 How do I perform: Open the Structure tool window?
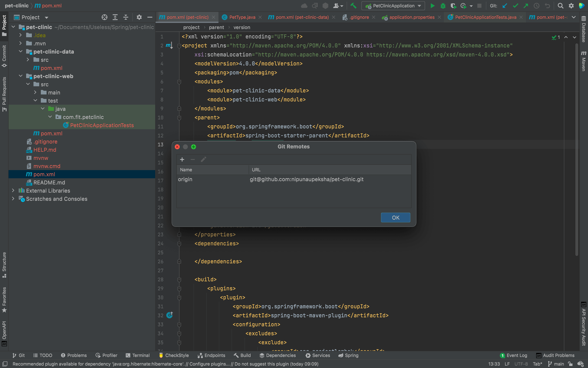pos(4,265)
